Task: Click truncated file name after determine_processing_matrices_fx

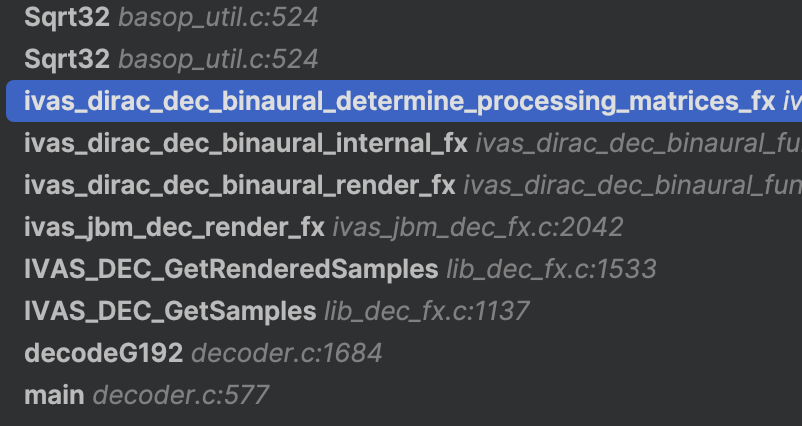Action: pos(791,101)
